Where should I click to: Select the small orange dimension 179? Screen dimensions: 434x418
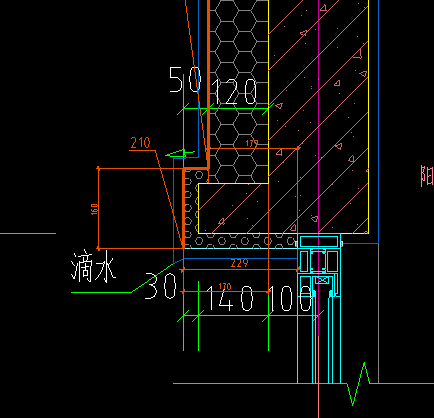click(x=252, y=143)
